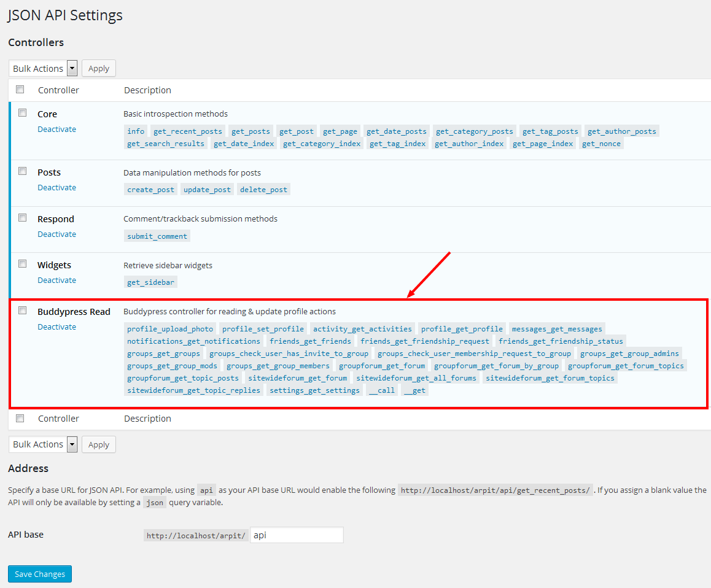The height and width of the screenshot is (588, 711).
Task: Open the profile_upload_photo method link
Action: click(170, 329)
